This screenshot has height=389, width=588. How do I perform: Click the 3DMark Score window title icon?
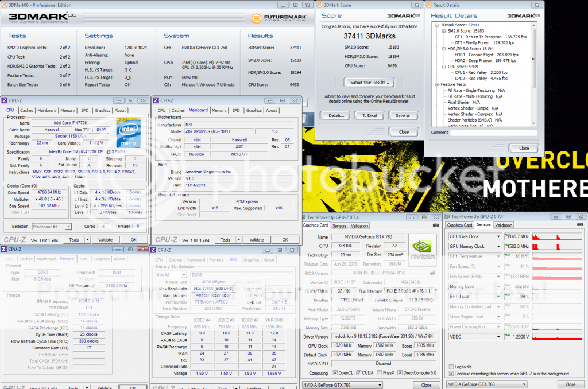tap(320, 5)
